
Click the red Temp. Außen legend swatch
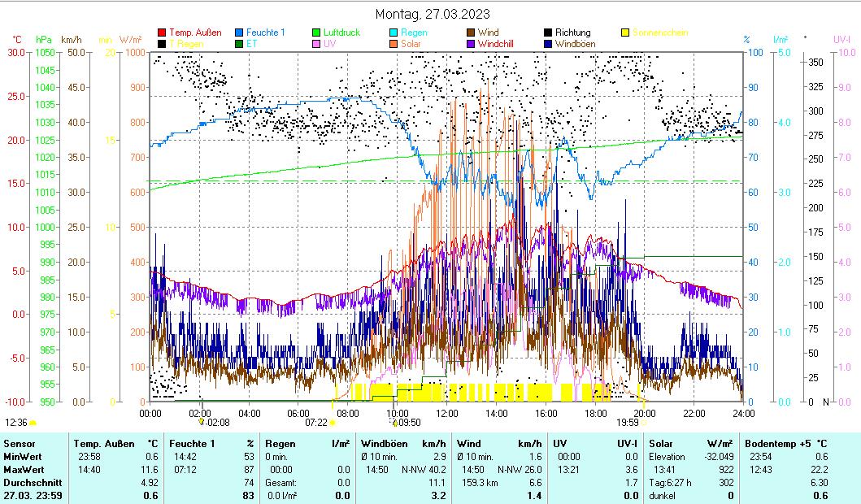[162, 33]
